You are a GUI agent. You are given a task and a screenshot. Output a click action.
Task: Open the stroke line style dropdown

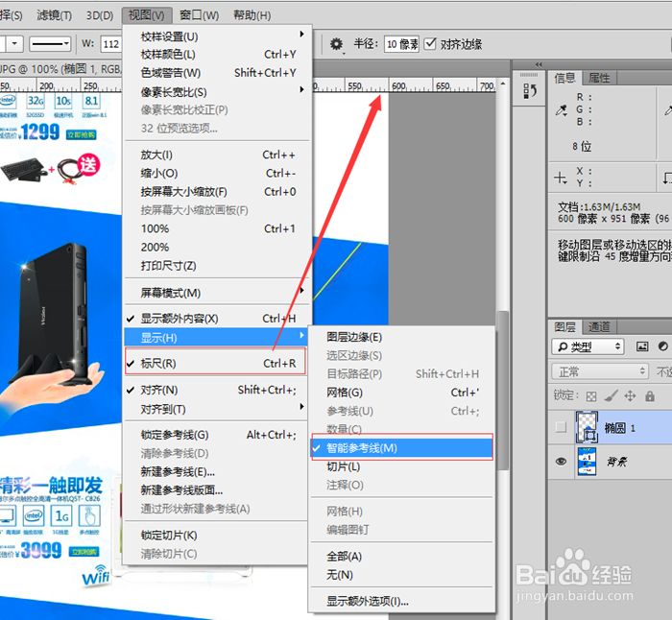coord(50,43)
